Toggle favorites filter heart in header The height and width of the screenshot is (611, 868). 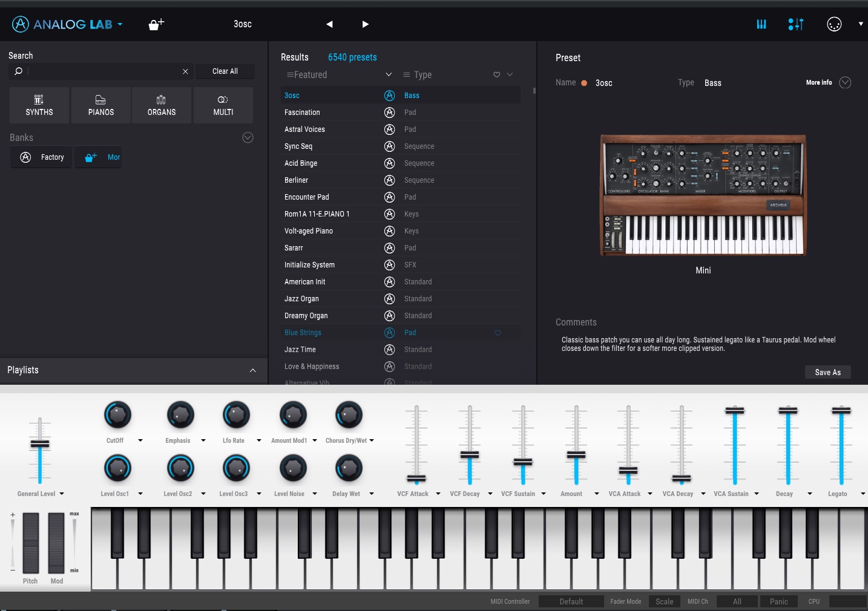point(496,75)
